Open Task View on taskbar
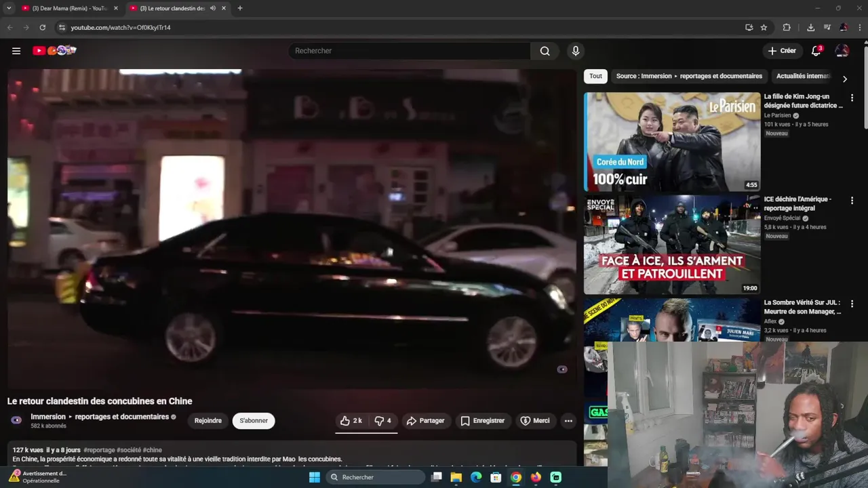Image resolution: width=868 pixels, height=488 pixels. click(437, 477)
